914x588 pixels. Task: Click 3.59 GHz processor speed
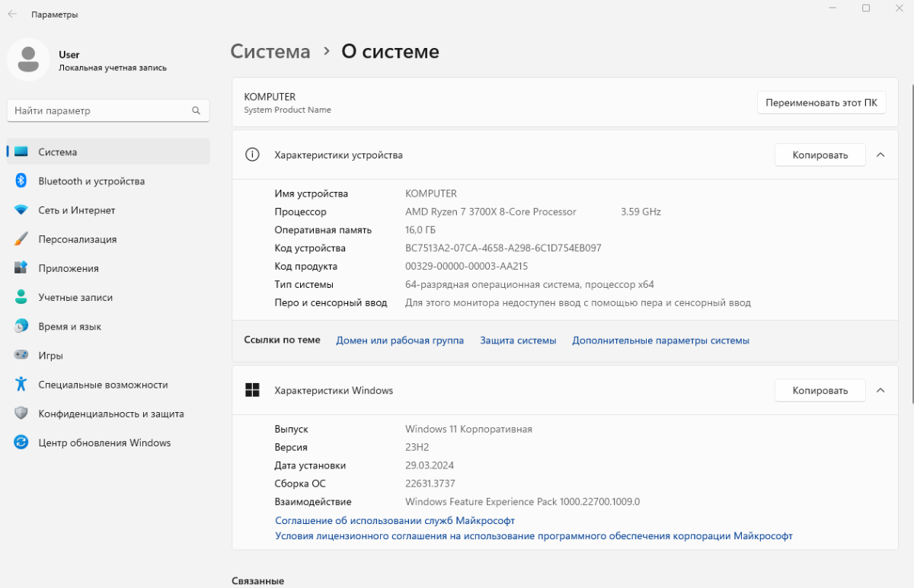click(x=641, y=212)
